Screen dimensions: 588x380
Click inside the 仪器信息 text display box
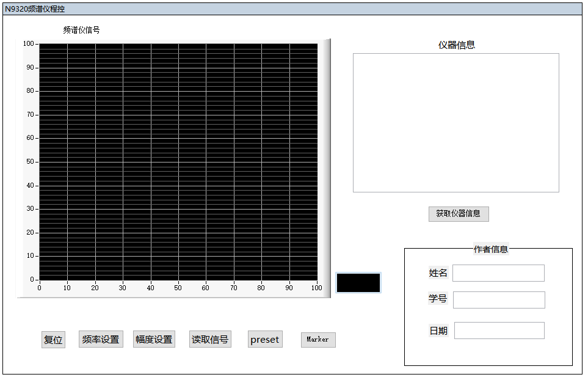click(456, 123)
